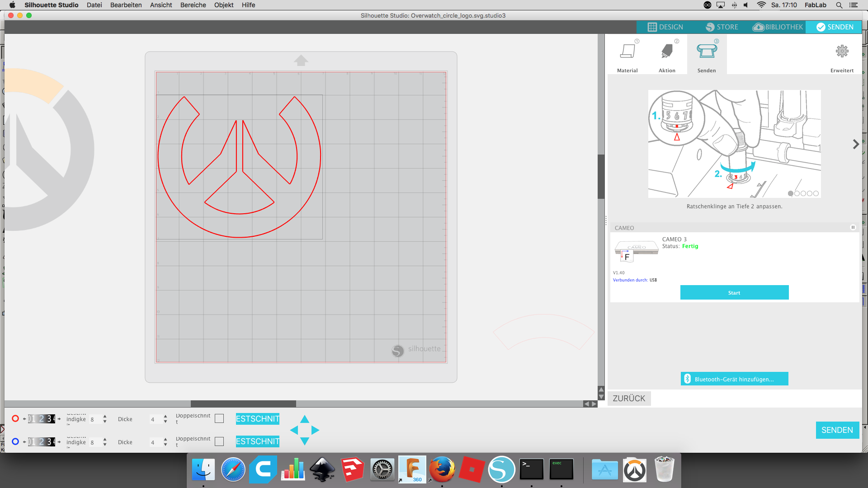Viewport: 868px width, 488px height.
Task: Increase blade depth arrow in blue row
Action: 59,441
